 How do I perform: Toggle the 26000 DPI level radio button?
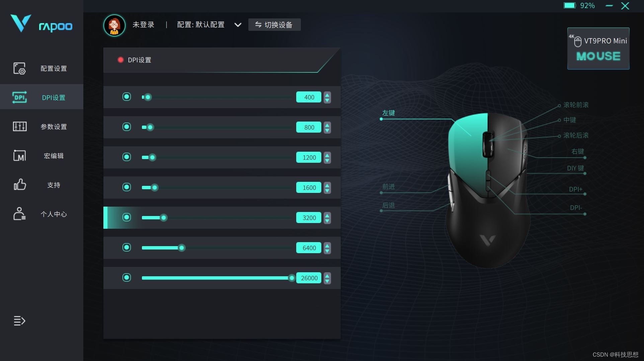pos(127,278)
